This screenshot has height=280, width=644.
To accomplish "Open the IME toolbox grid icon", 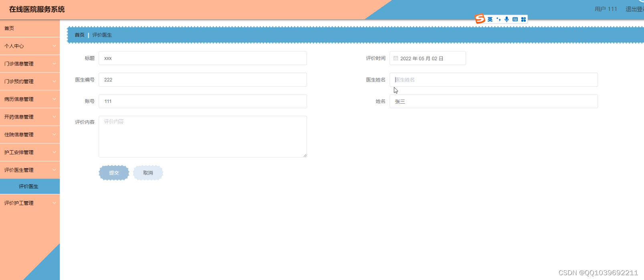I will [523, 19].
